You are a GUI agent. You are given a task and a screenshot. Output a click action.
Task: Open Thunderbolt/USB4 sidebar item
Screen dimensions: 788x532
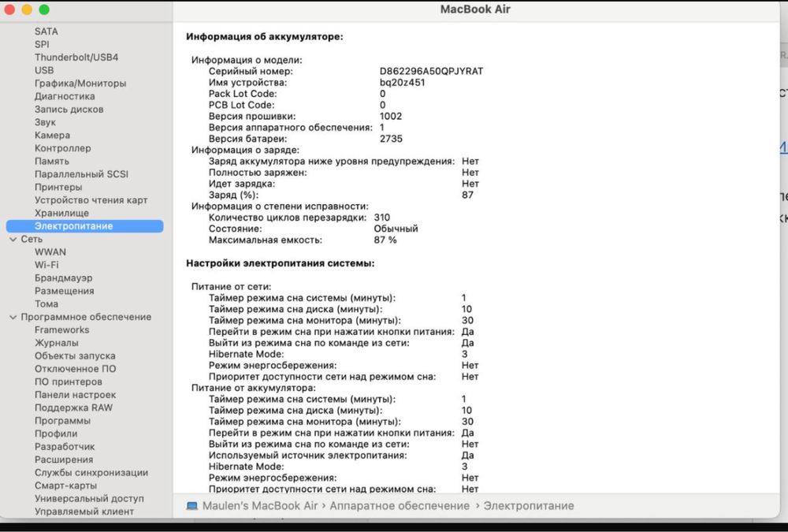(x=76, y=58)
